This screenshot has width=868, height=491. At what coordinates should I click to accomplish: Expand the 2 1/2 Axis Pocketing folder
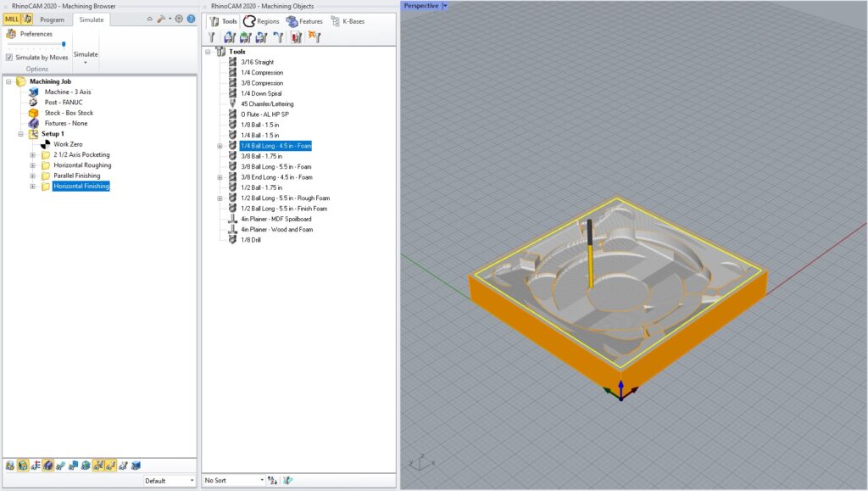pyautogui.click(x=33, y=155)
